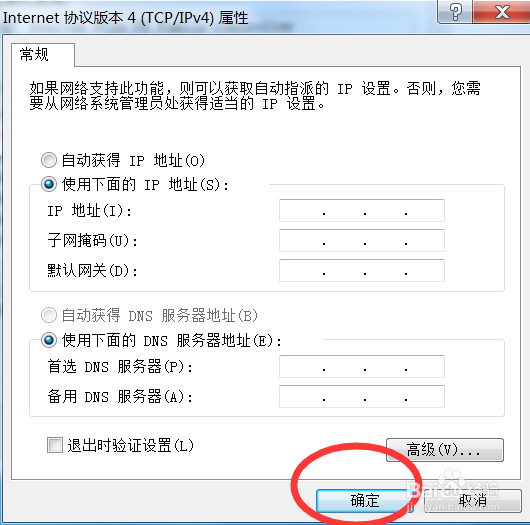Click the 备用 DNS 服务器 field
530x525 pixels.
coord(362,396)
